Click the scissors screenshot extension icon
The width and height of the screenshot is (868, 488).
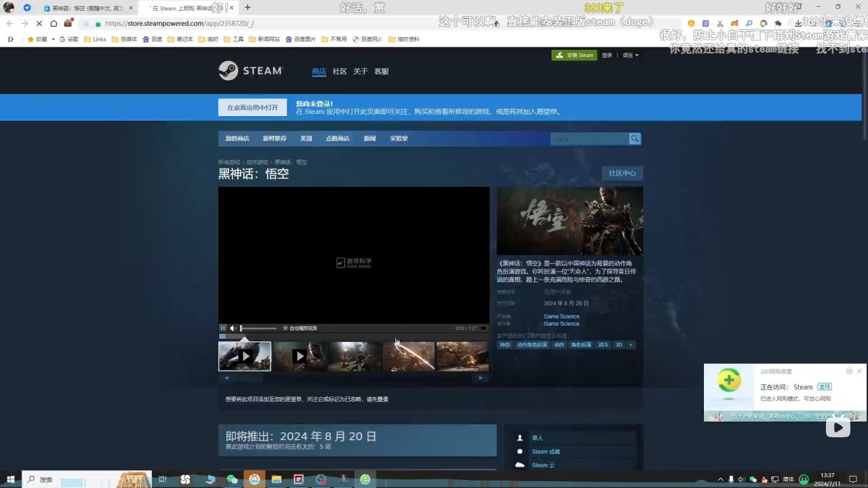(719, 23)
